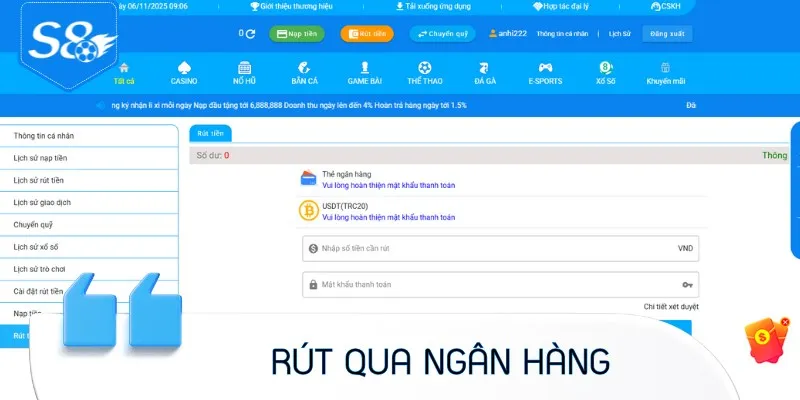
Task: Click the Thẻ ngân hàng wallet icon
Action: 309,178
